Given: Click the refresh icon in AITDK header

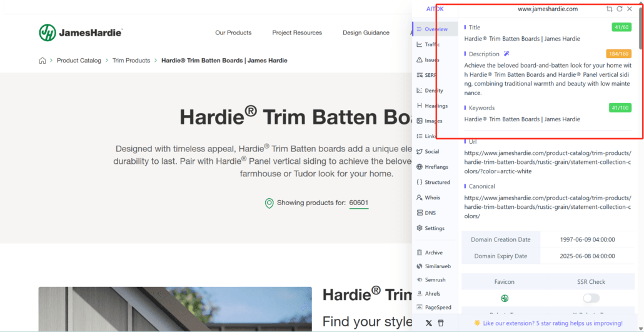Looking at the screenshot, I should [620, 9].
